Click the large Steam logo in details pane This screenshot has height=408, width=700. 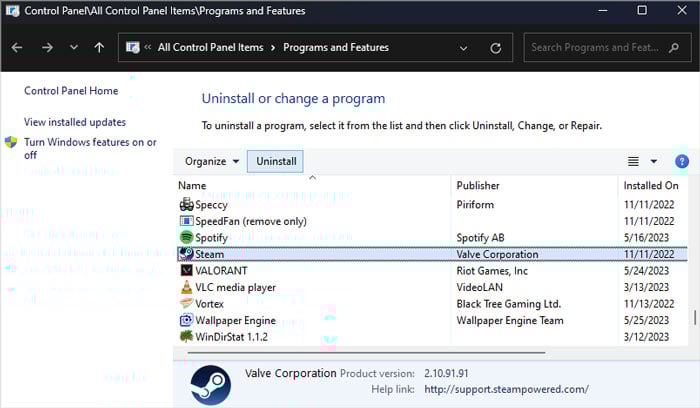211,385
